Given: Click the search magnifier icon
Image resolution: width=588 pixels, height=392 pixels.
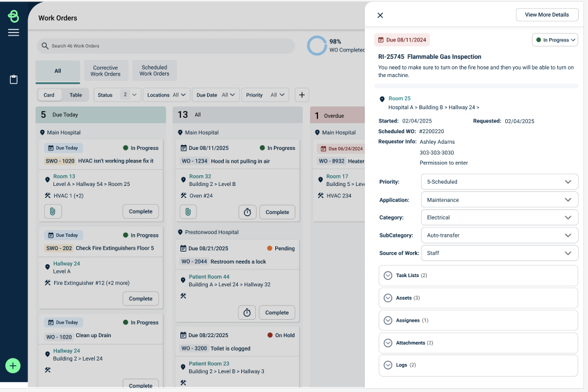Looking at the screenshot, I should tap(45, 45).
